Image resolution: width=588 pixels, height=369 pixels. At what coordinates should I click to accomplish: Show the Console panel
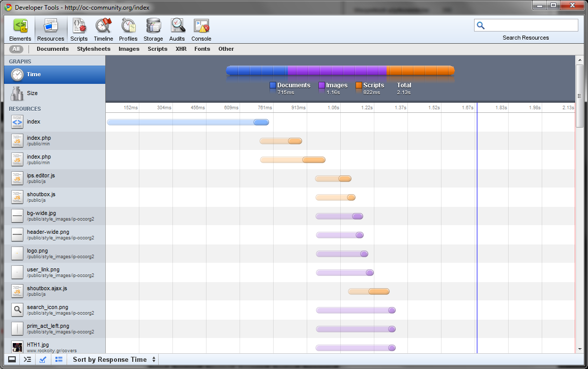click(201, 30)
